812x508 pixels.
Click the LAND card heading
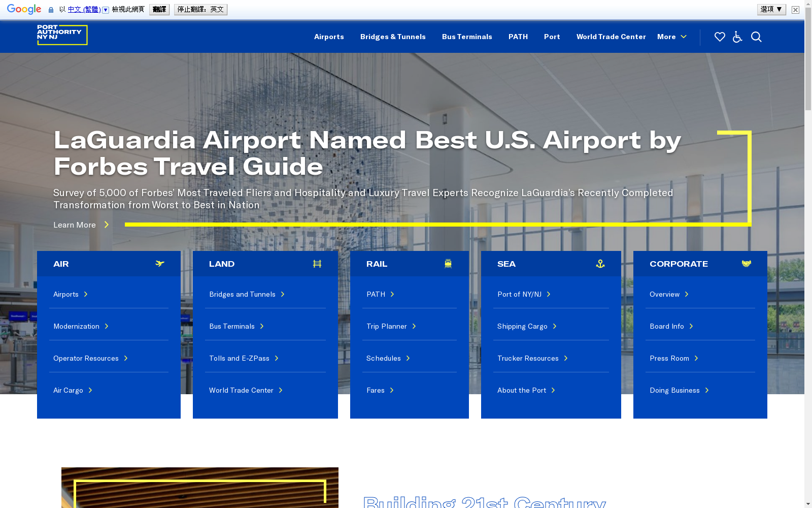click(x=222, y=264)
